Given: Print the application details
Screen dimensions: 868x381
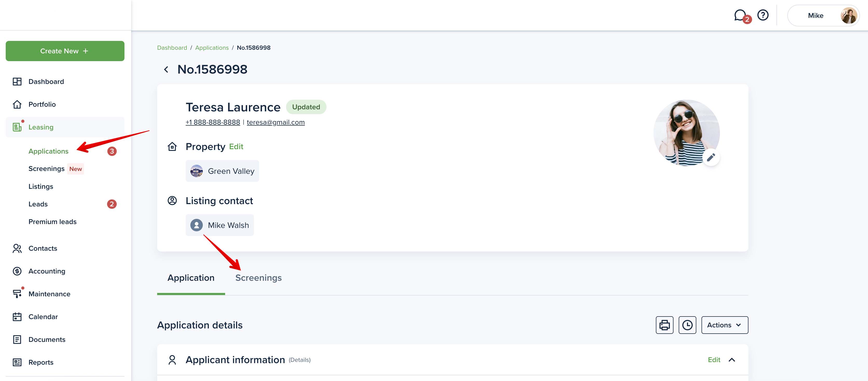Looking at the screenshot, I should (x=664, y=325).
